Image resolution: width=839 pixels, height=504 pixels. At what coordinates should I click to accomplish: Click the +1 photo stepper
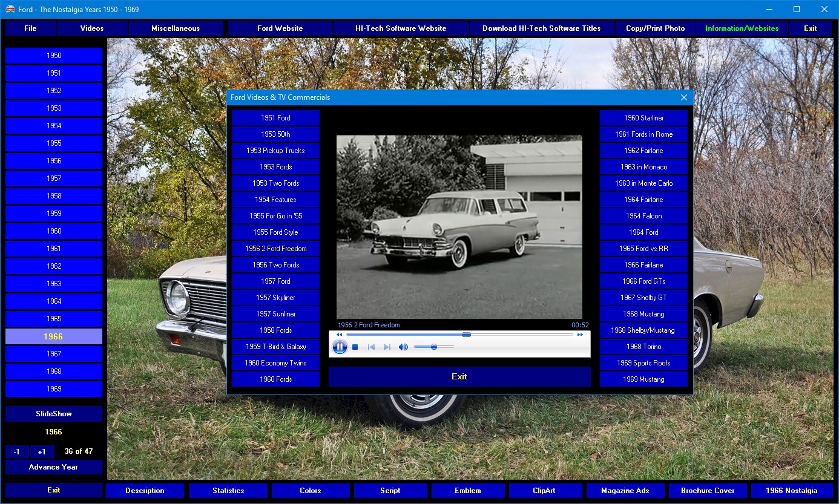point(41,451)
